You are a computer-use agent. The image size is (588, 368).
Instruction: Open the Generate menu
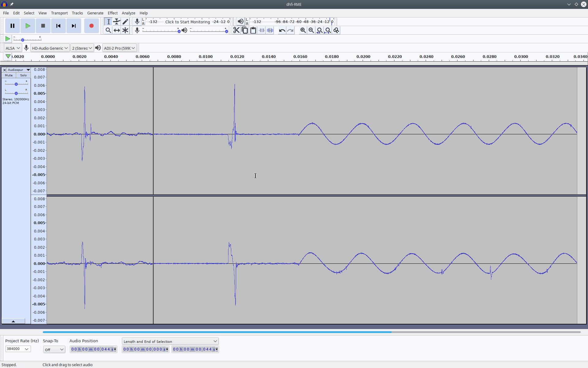click(95, 13)
